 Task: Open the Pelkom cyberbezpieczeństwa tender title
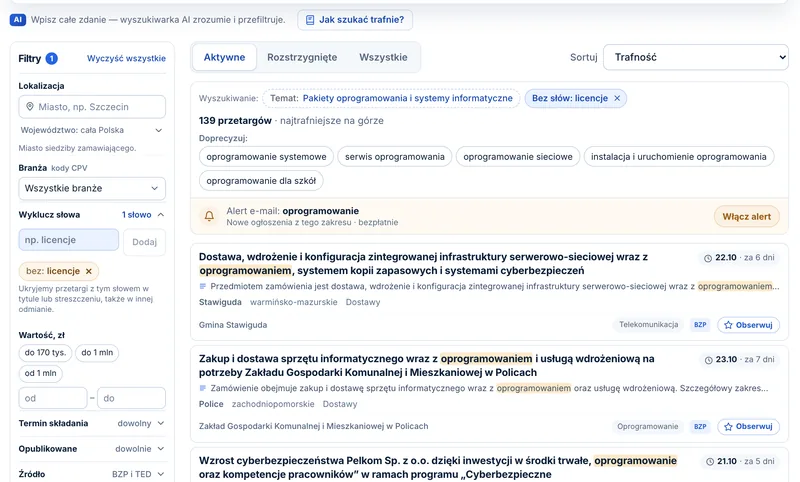pyautogui.click(x=438, y=468)
